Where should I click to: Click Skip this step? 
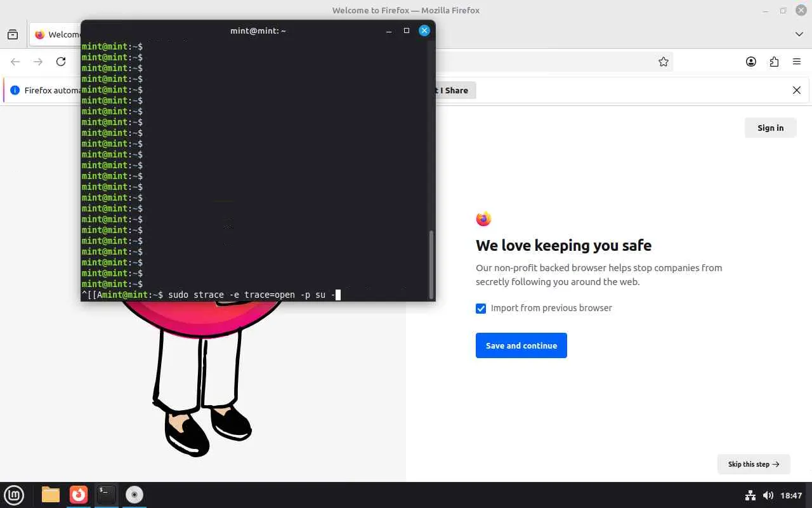(754, 464)
